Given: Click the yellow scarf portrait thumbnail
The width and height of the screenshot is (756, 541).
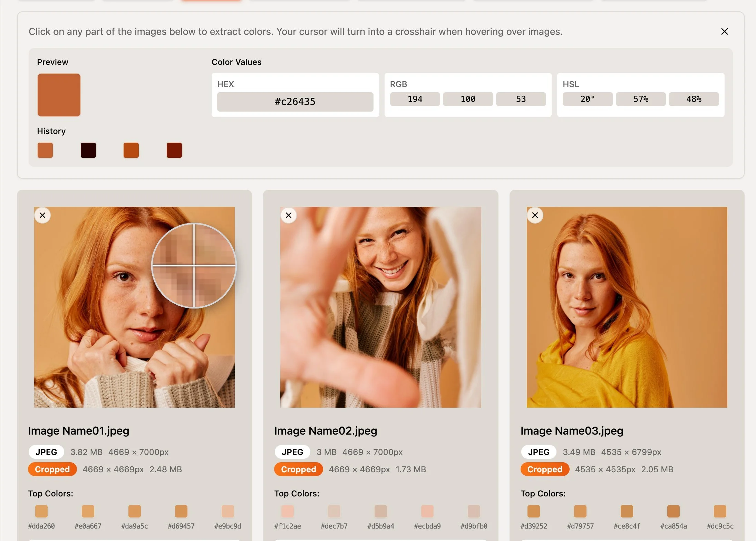Looking at the screenshot, I should [627, 307].
